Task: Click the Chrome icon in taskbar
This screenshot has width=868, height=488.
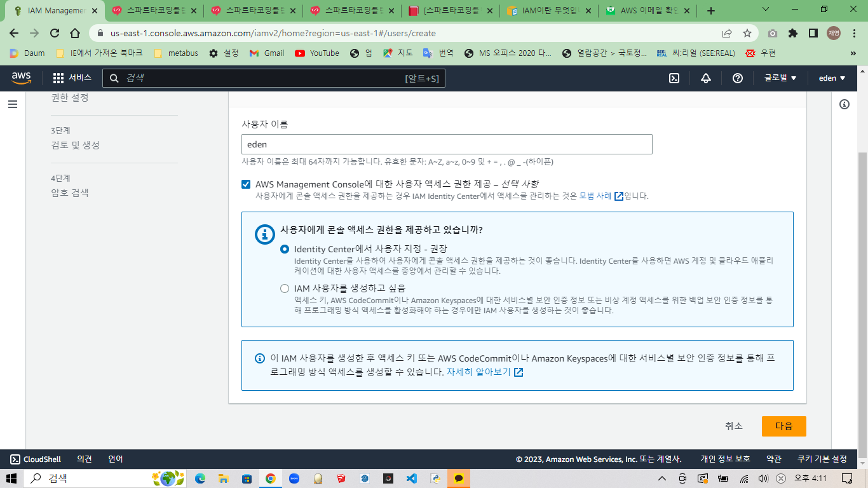Action: pos(271,478)
